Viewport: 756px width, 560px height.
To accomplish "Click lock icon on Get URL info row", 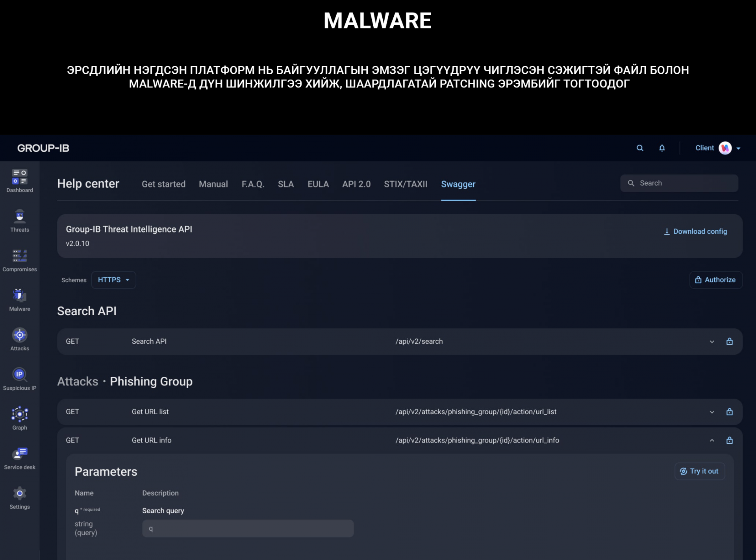I will (x=729, y=440).
